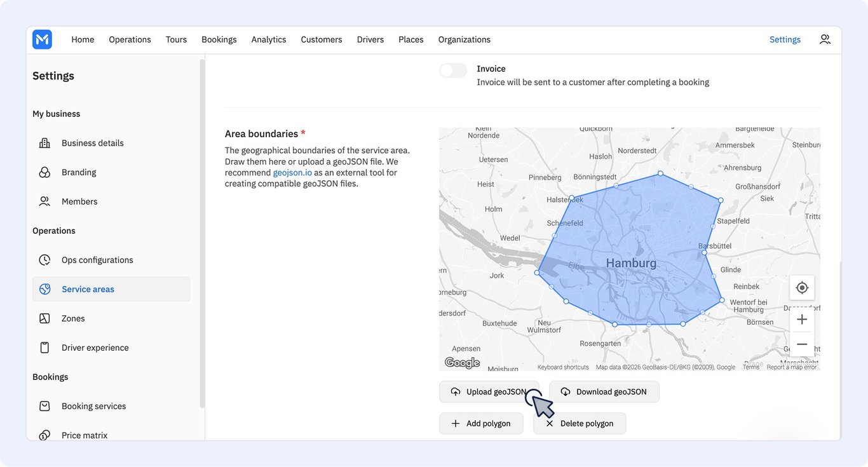
Task: Open the map Terms link
Action: point(751,367)
